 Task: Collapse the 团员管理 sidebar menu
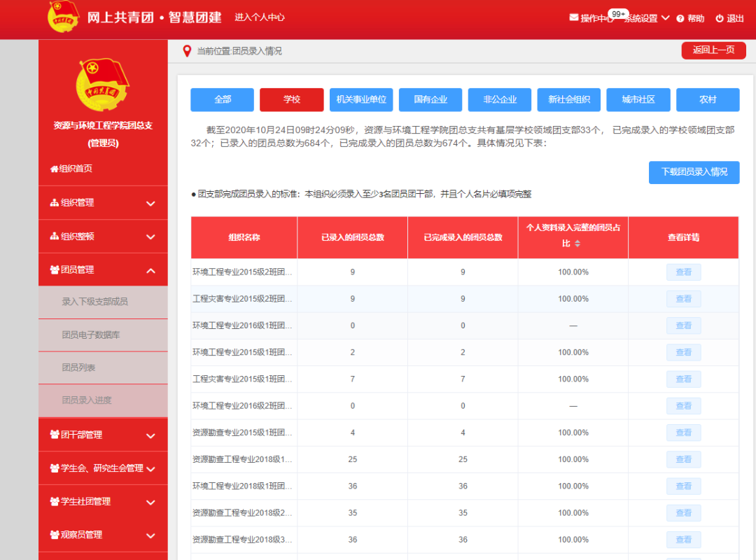click(150, 270)
